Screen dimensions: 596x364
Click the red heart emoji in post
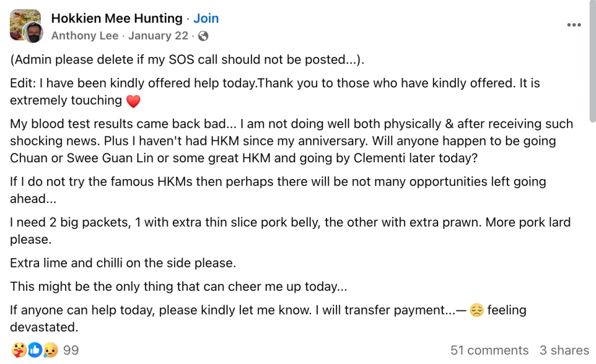point(133,101)
